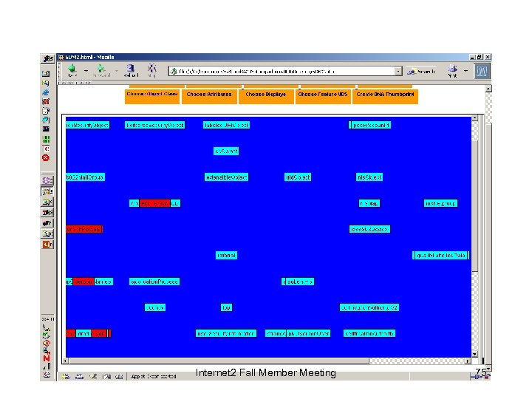The height and width of the screenshot is (399, 532).
Task: Select the country class box
Action: point(154,307)
